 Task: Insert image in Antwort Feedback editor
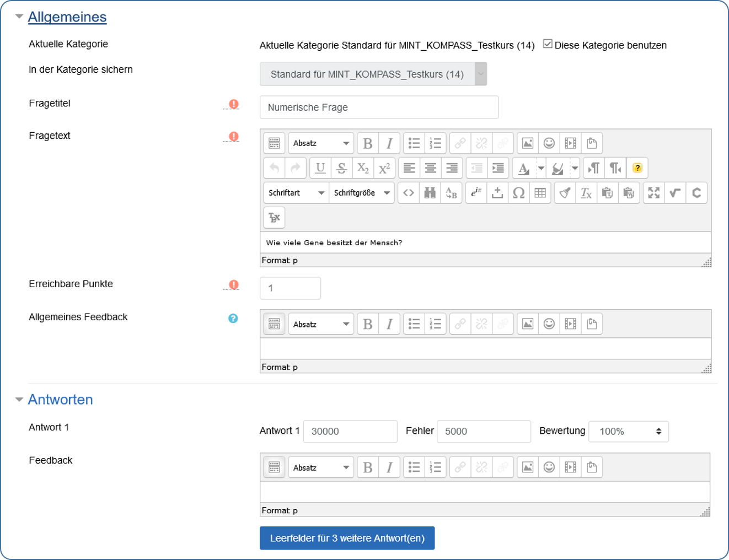[528, 467]
